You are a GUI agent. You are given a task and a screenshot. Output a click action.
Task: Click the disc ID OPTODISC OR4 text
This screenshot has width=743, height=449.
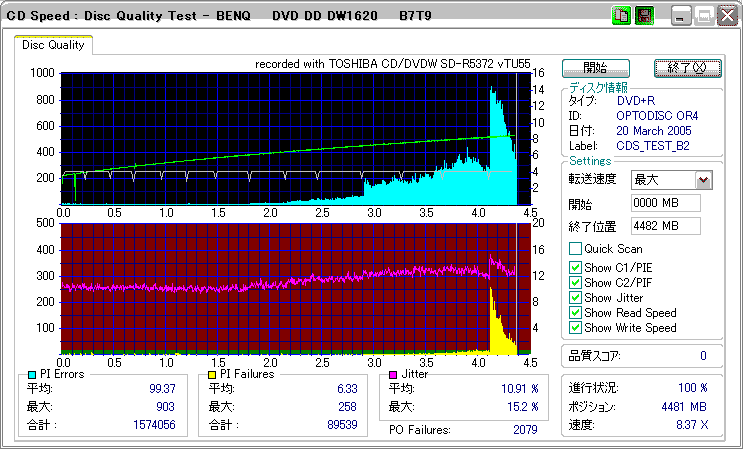[657, 116]
